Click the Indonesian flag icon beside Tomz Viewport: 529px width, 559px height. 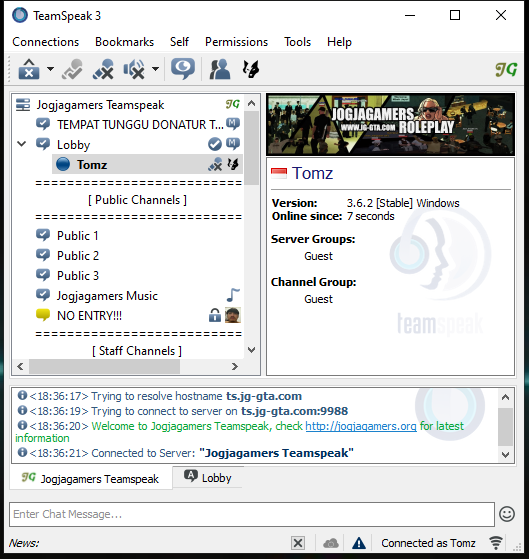[279, 174]
